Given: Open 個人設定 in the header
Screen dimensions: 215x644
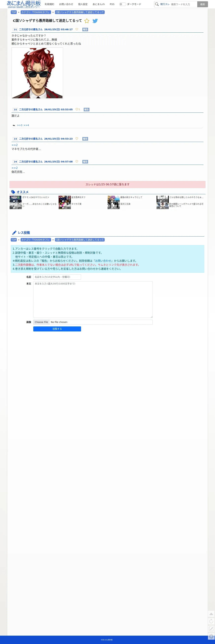Looking at the screenshot, I should (x=83, y=4).
